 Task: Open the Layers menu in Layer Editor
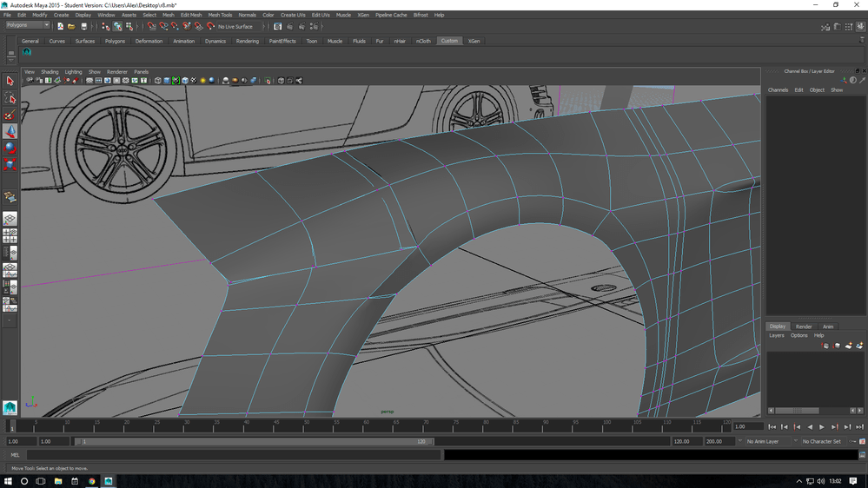(776, 335)
